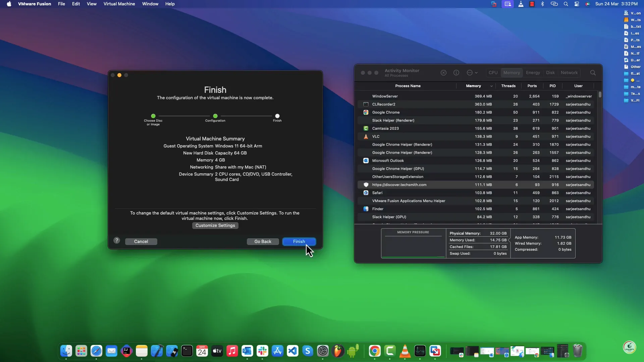
Task: Open the View menu in menu bar
Action: 92,4
